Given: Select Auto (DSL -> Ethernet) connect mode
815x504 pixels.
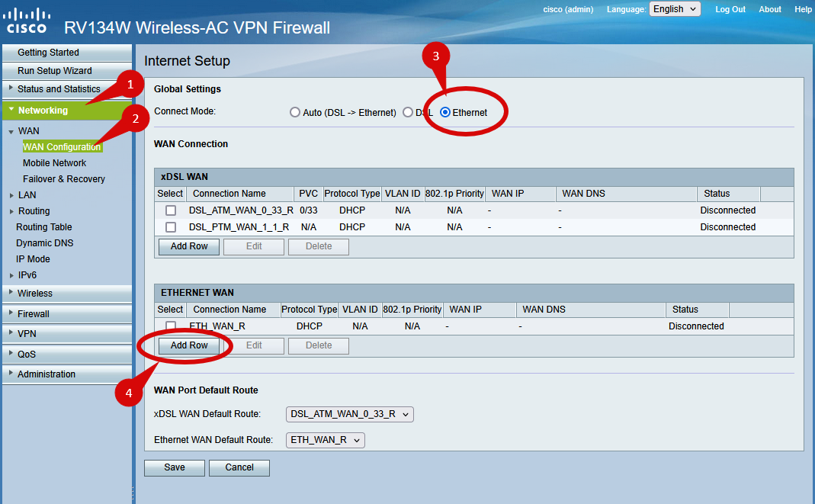Looking at the screenshot, I should 295,112.
